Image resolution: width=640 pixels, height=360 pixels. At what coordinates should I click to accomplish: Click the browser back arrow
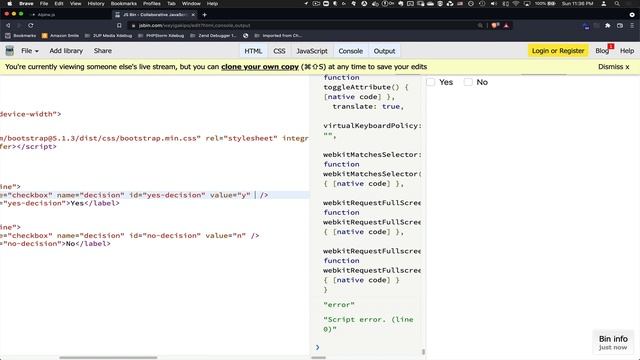8,25
